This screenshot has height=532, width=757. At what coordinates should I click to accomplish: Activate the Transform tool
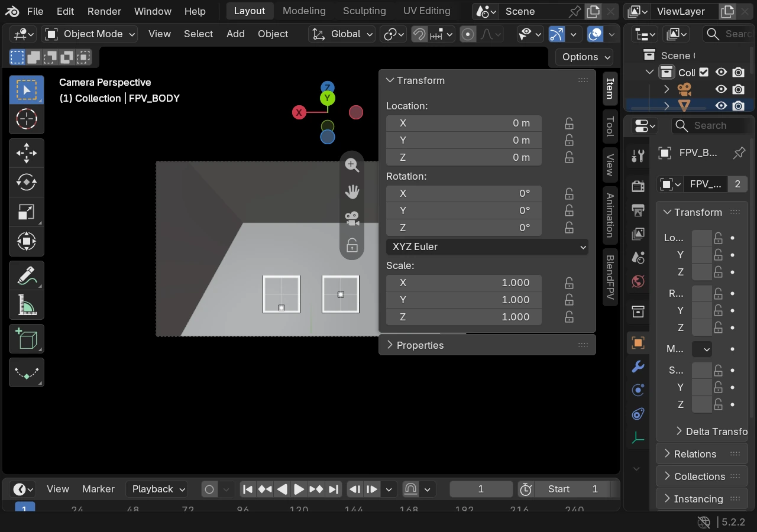(x=27, y=241)
